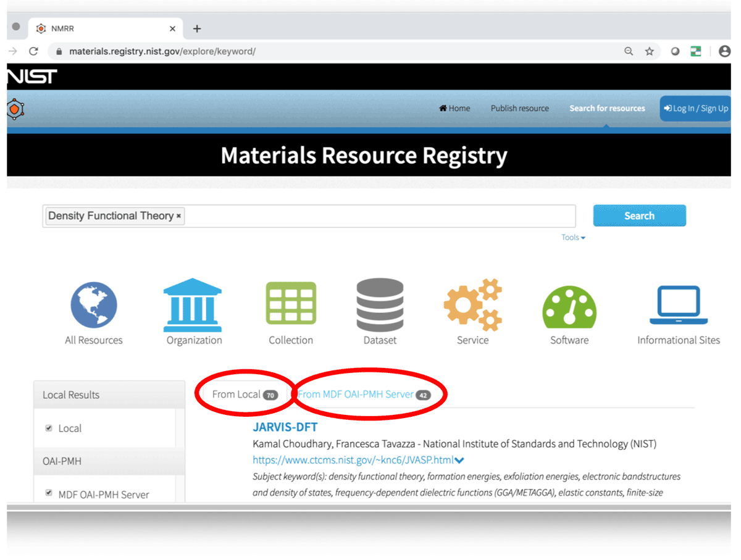Select the All Resources globe icon

point(94,305)
